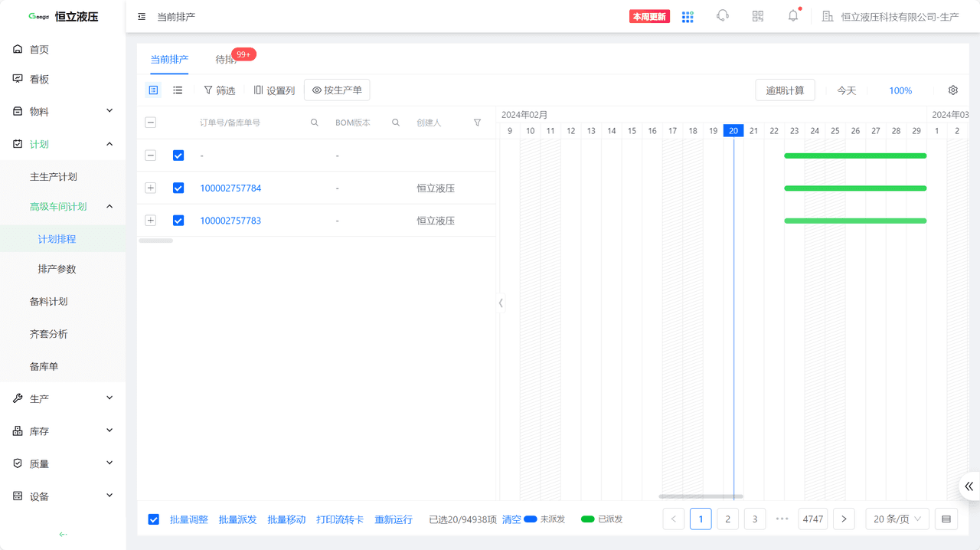This screenshot has height=550, width=980.
Task: Open order link 100002757784
Action: point(230,188)
